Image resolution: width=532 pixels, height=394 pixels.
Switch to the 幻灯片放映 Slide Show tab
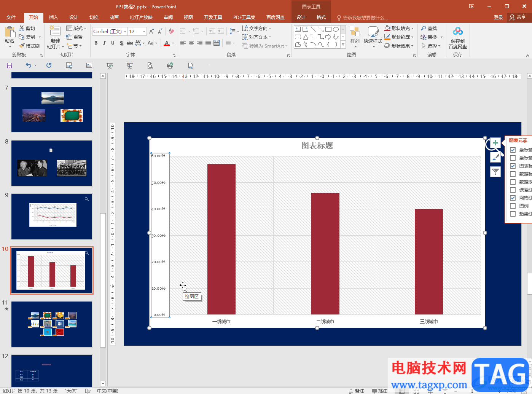141,18
